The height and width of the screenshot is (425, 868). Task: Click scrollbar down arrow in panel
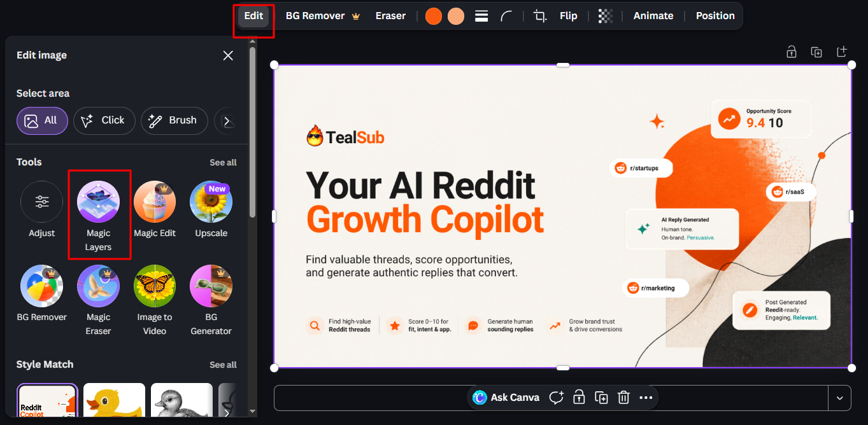(253, 412)
